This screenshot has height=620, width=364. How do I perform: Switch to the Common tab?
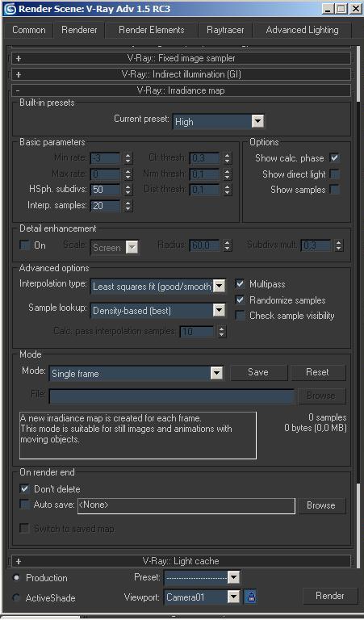pos(28,30)
